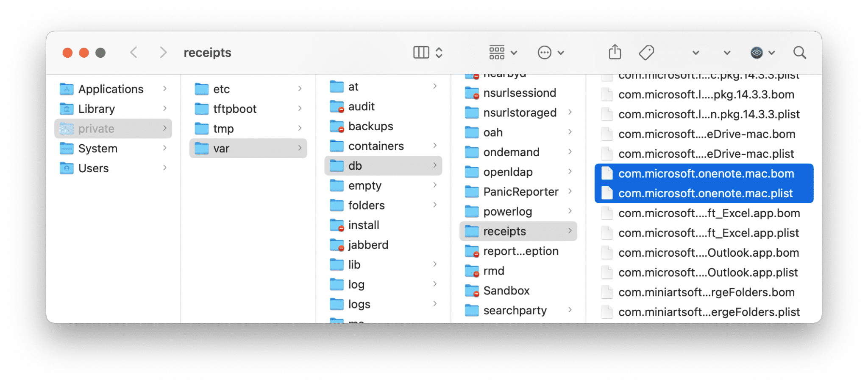Select the at folder icon

click(x=337, y=87)
